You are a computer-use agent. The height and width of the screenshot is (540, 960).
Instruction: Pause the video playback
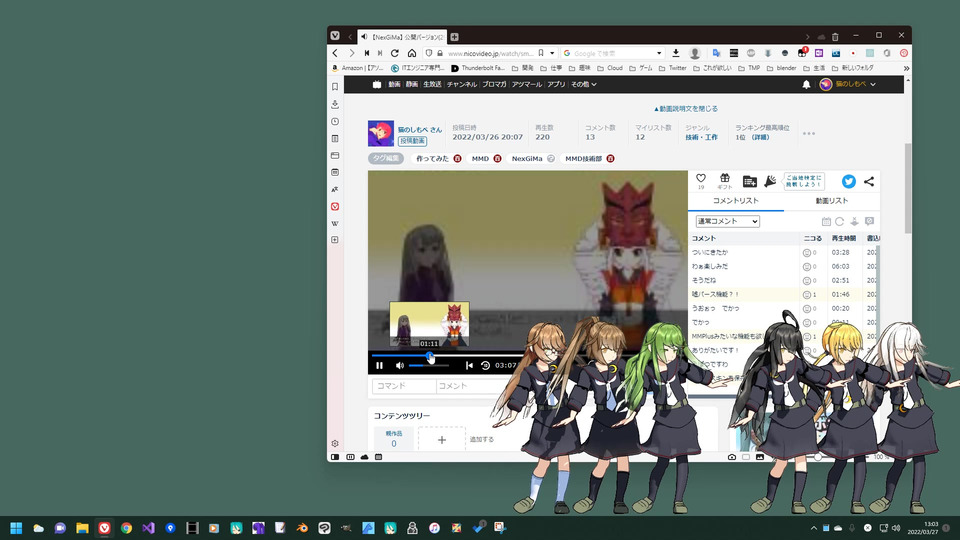380,366
